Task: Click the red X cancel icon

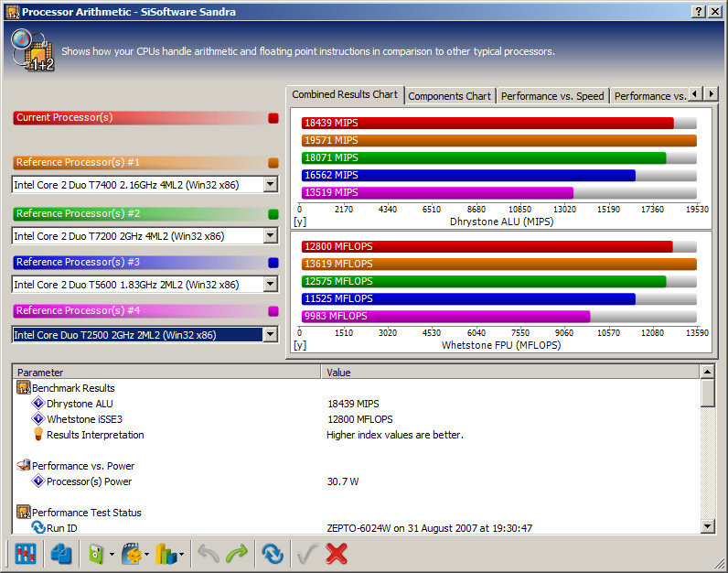Action: (x=337, y=554)
